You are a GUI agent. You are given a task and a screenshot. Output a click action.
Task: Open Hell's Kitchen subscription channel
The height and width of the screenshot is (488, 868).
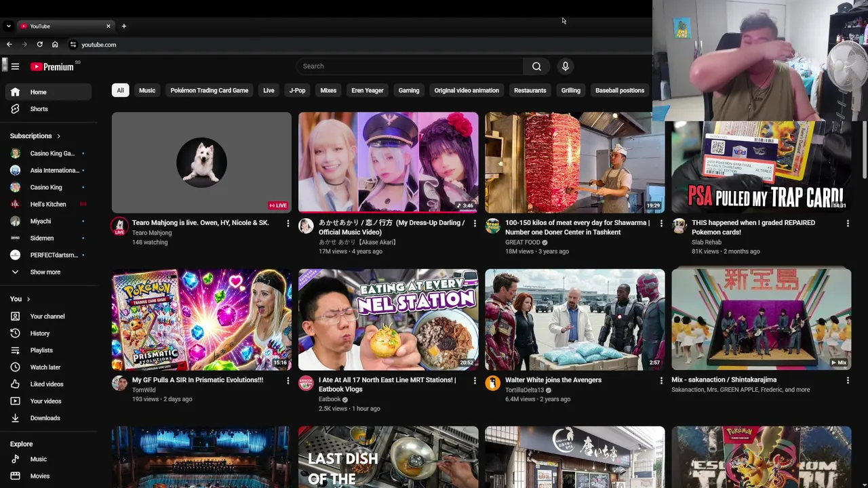pyautogui.click(x=47, y=204)
